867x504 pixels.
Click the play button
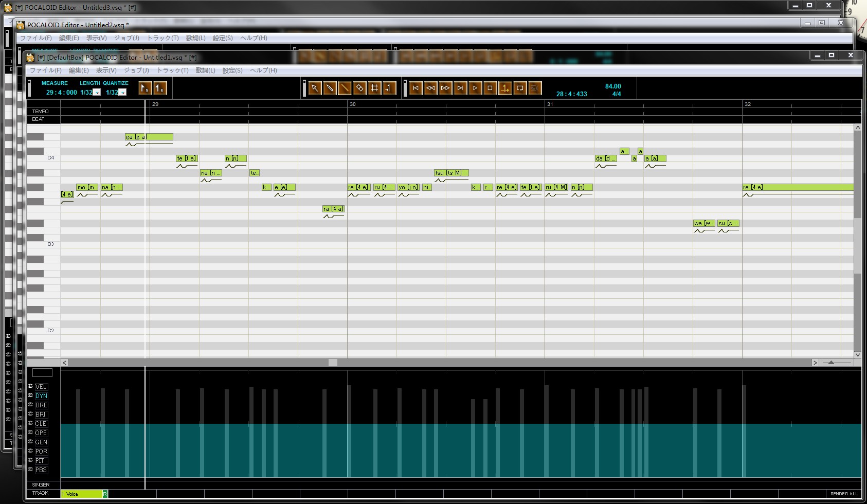pos(475,88)
